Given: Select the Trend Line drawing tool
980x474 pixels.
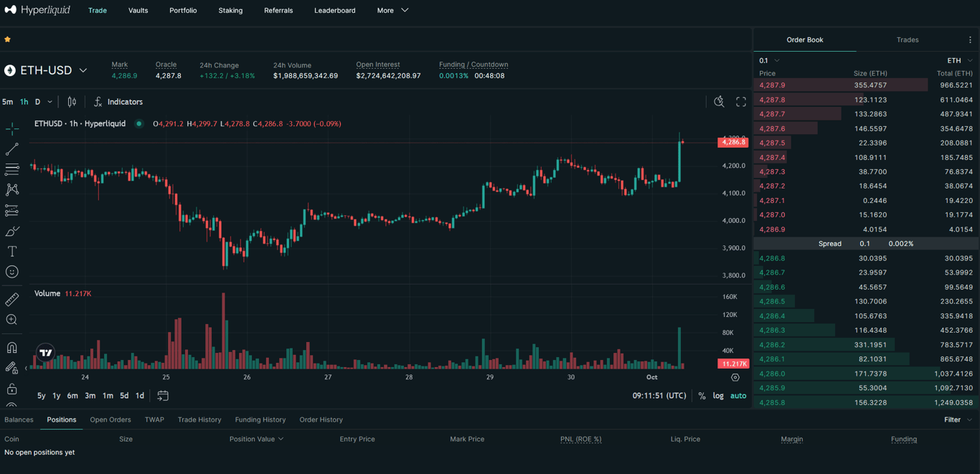Looking at the screenshot, I should click(x=11, y=148).
